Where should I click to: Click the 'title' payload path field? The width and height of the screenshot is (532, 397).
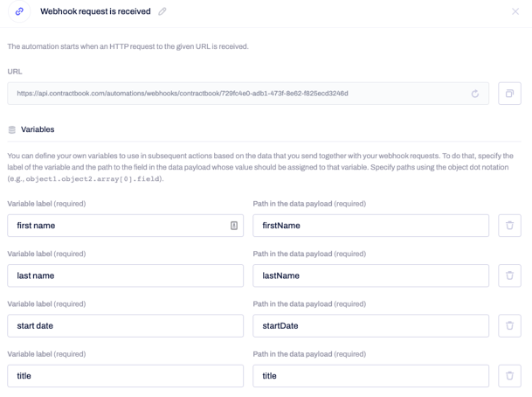click(x=371, y=376)
